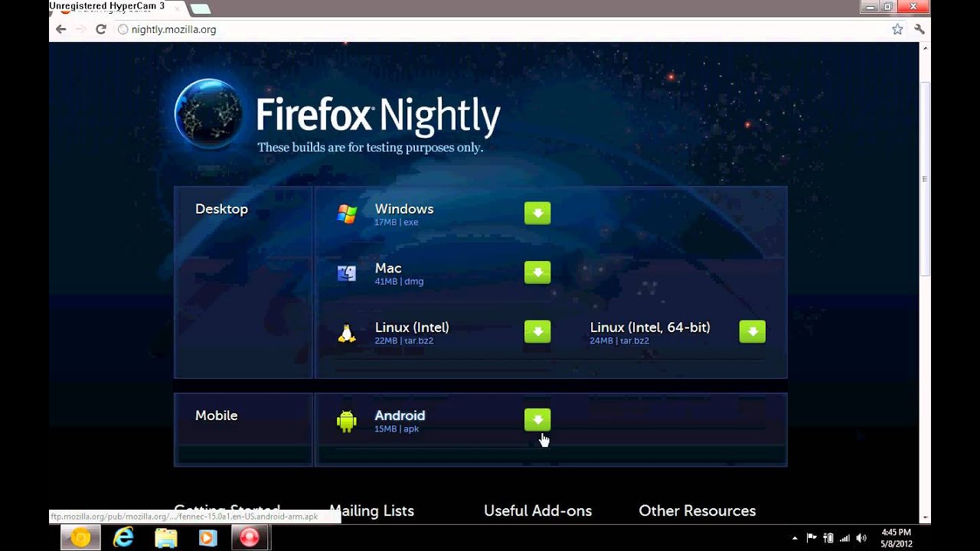Open Windows Explorer folder from taskbar

165,538
